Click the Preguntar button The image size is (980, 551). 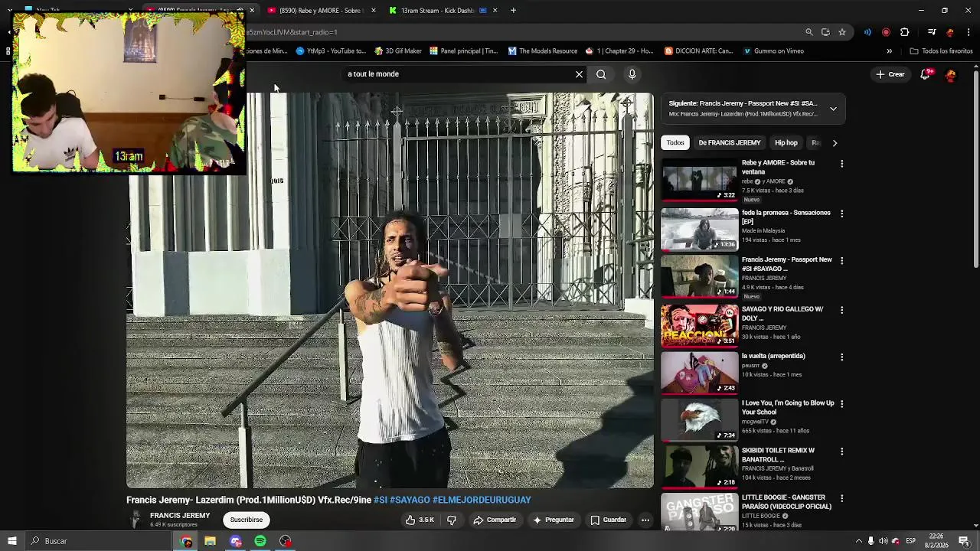554,520
